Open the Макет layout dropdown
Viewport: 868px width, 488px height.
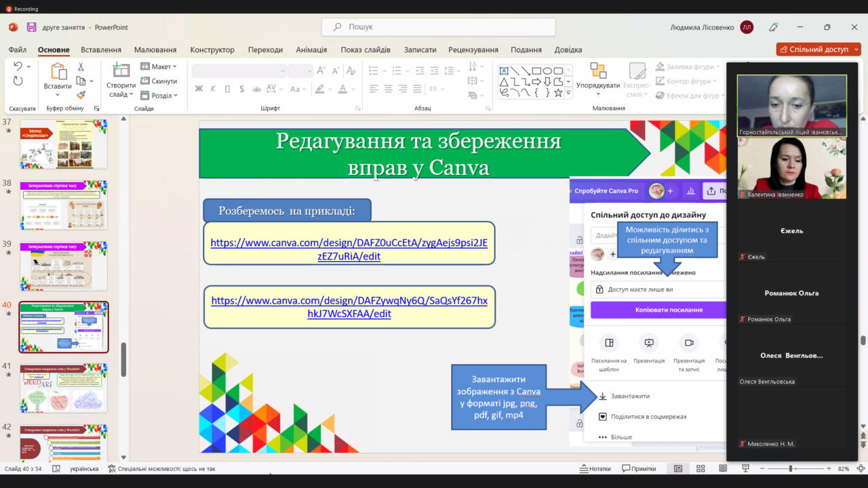click(x=159, y=66)
